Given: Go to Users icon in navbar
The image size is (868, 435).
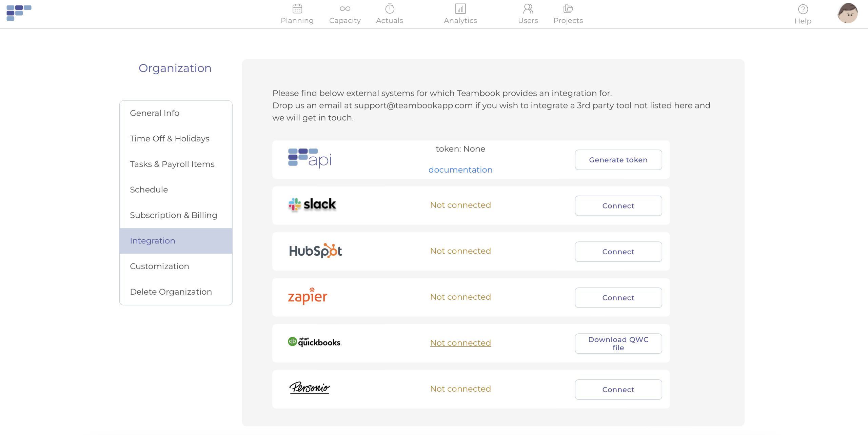Looking at the screenshot, I should click(x=528, y=9).
